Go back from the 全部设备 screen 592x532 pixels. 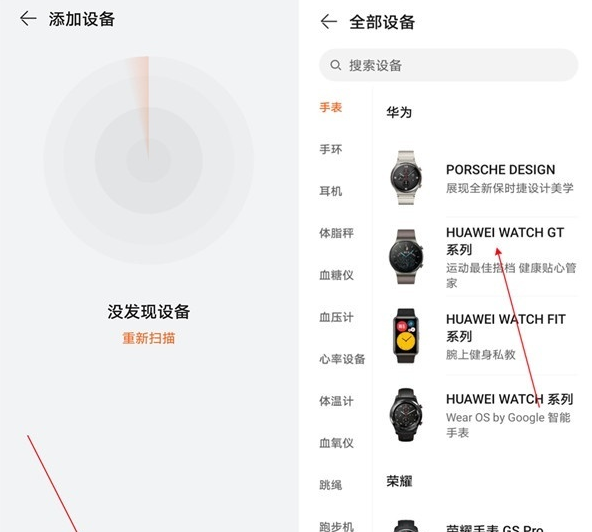click(x=328, y=21)
